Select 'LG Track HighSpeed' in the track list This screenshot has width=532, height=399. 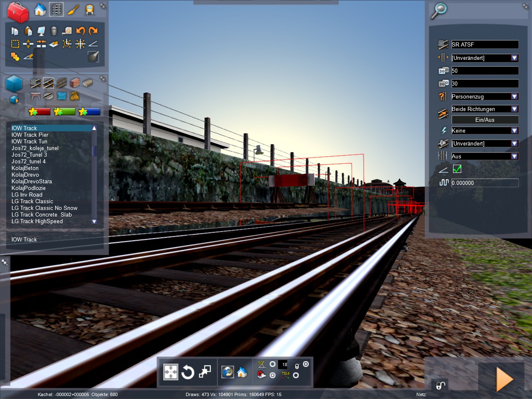[x=37, y=221]
